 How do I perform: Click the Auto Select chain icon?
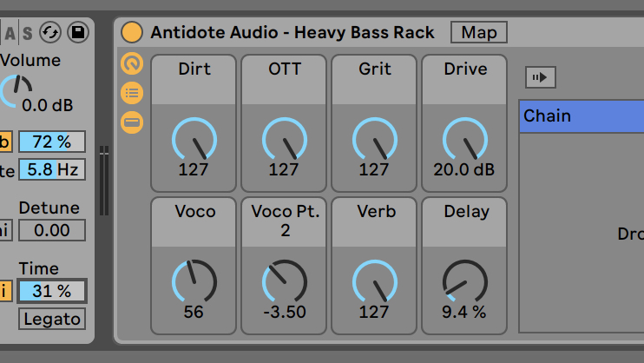[x=540, y=78]
